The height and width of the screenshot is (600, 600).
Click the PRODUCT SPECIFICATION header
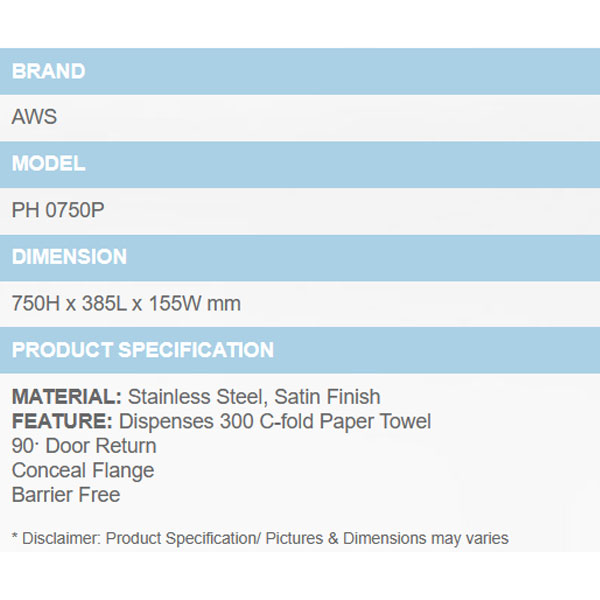pyautogui.click(x=142, y=350)
